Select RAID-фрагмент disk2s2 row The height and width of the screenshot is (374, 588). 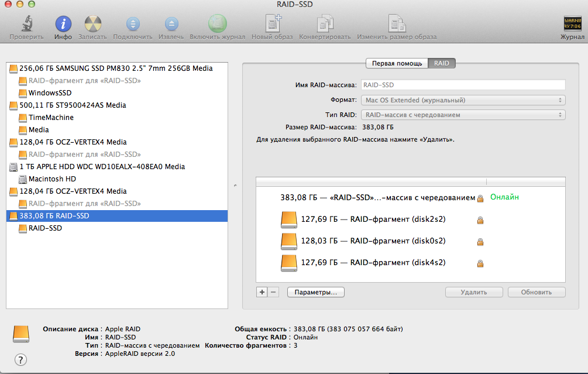[x=411, y=219]
